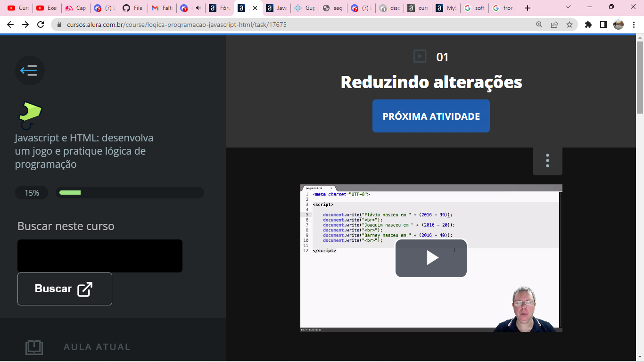Click the green course logo icon
This screenshot has width=644, height=362.
point(30,115)
